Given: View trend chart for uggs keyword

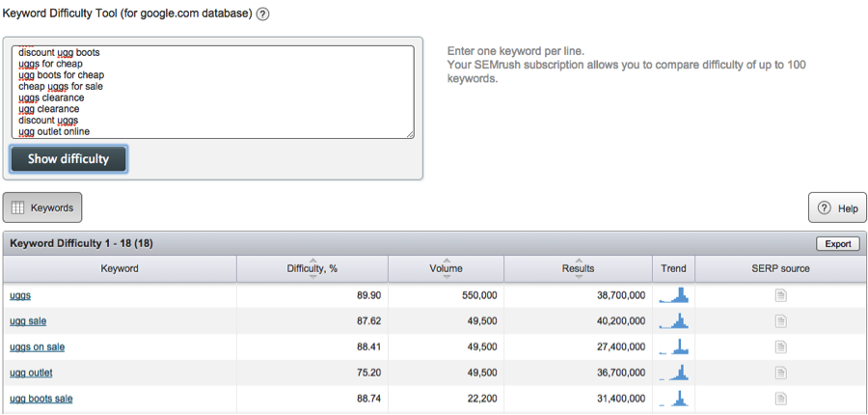Looking at the screenshot, I should pyautogui.click(x=673, y=294).
